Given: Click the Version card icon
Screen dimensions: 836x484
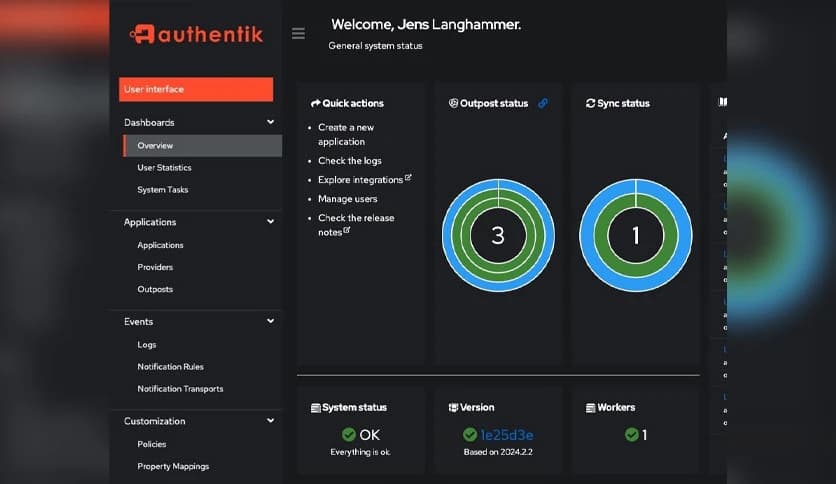Looking at the screenshot, I should pyautogui.click(x=453, y=407).
